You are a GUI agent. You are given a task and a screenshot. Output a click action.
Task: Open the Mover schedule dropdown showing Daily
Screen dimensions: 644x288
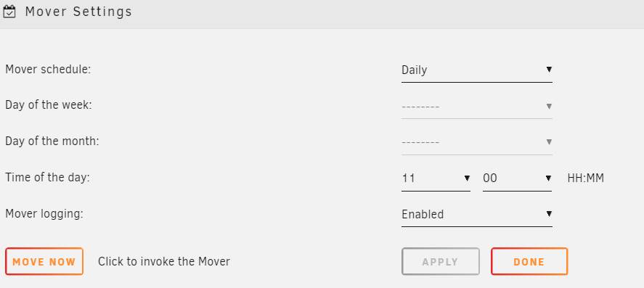click(477, 70)
